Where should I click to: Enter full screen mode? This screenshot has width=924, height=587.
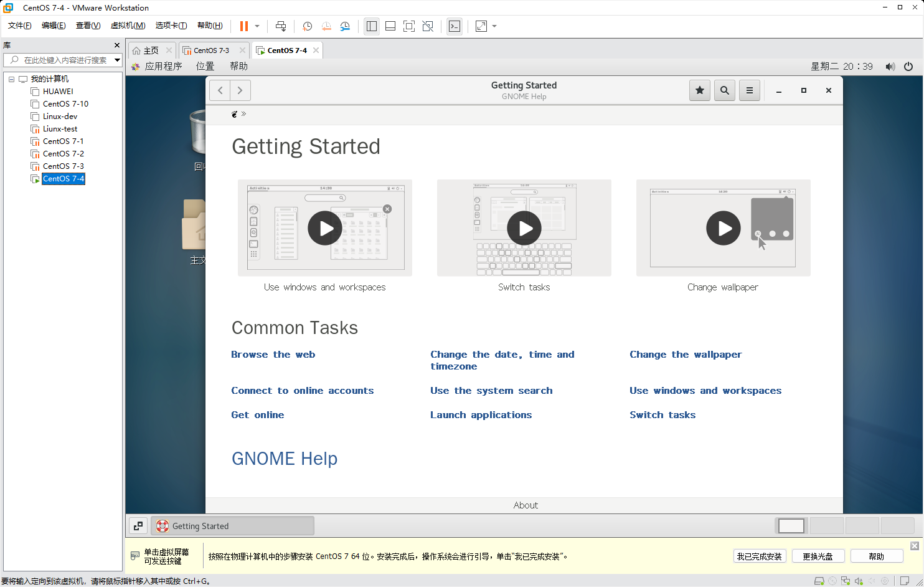pyautogui.click(x=409, y=26)
